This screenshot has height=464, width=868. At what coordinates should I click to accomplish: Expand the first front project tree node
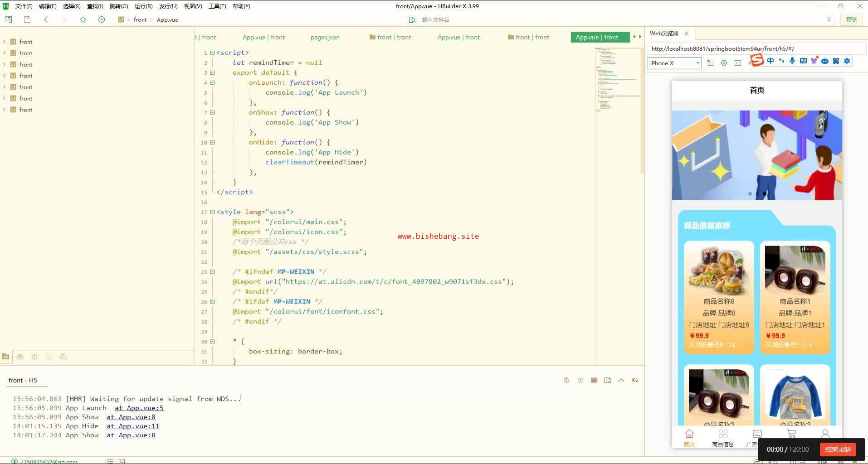pyautogui.click(x=5, y=42)
